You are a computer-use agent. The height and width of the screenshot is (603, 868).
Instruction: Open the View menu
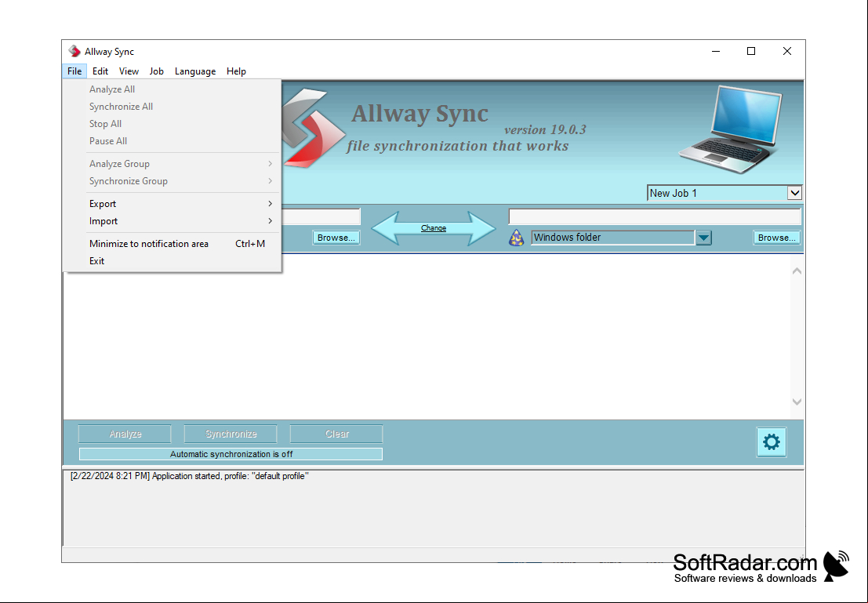coord(129,71)
